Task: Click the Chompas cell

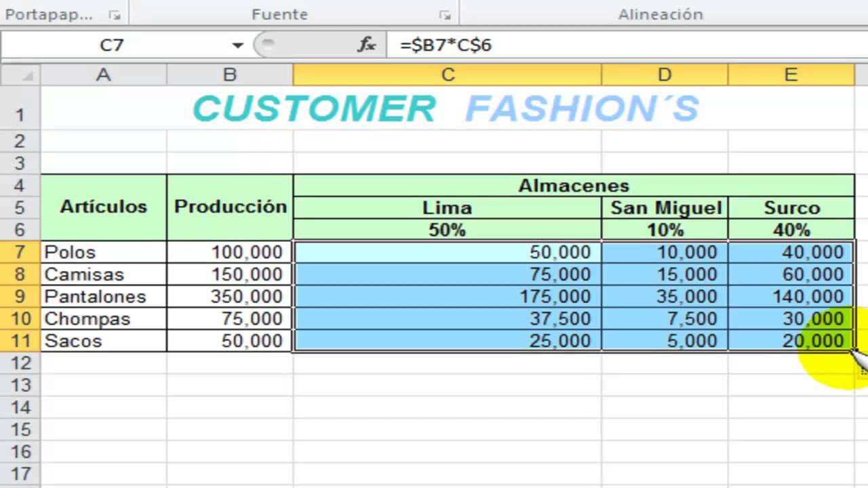Action: coord(103,319)
